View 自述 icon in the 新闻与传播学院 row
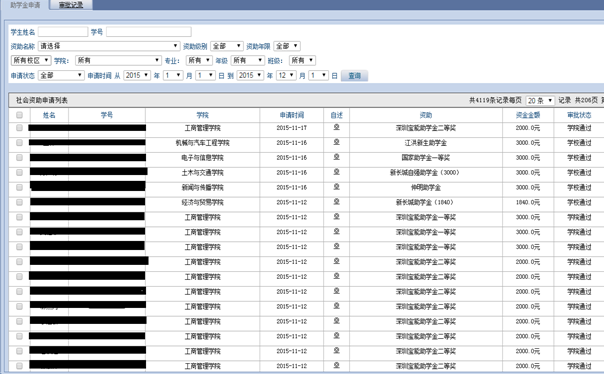 [x=336, y=187]
